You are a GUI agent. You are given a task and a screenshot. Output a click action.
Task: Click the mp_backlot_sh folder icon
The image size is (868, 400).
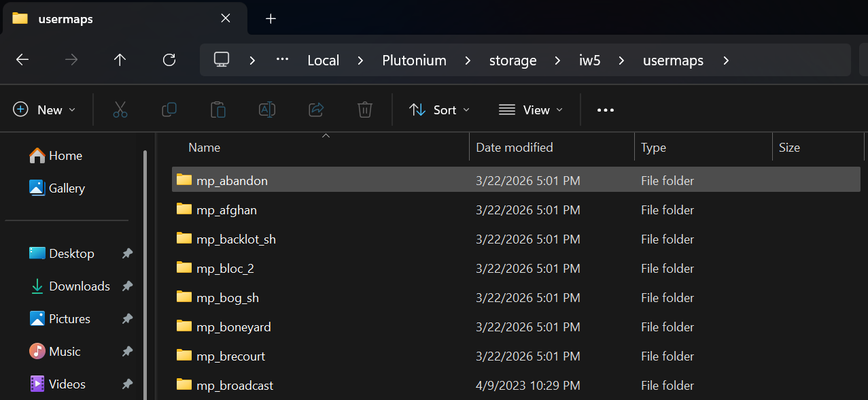pyautogui.click(x=184, y=238)
